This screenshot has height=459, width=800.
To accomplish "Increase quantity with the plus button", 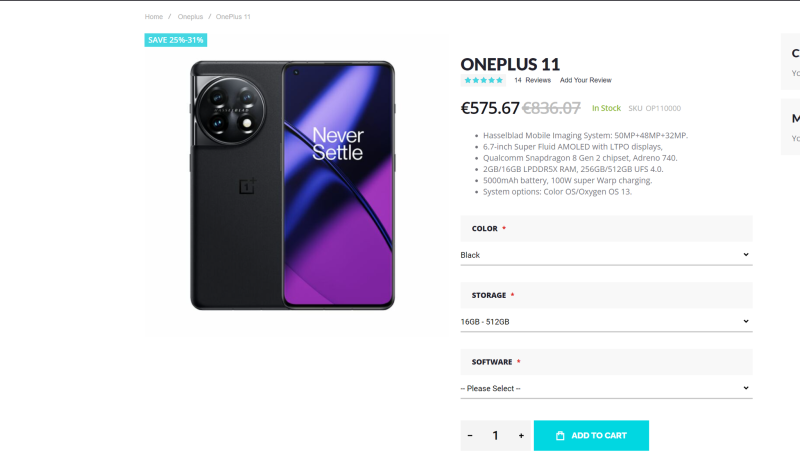I will [521, 436].
